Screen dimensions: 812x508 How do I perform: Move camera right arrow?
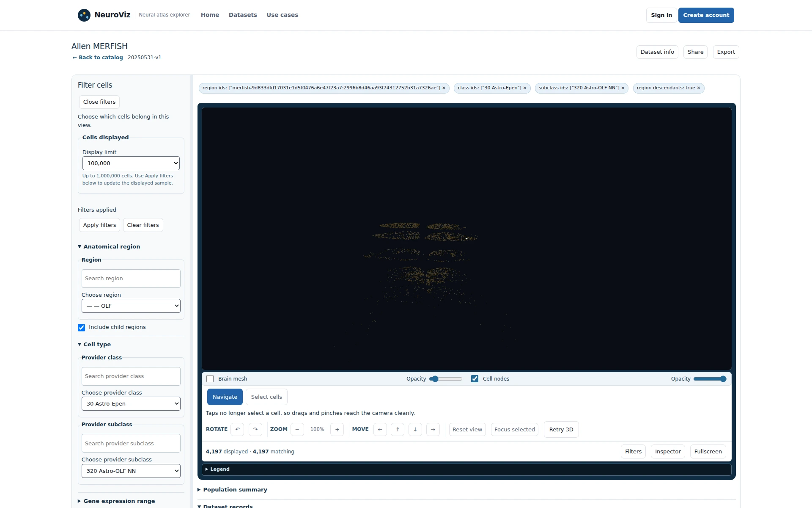tap(433, 429)
